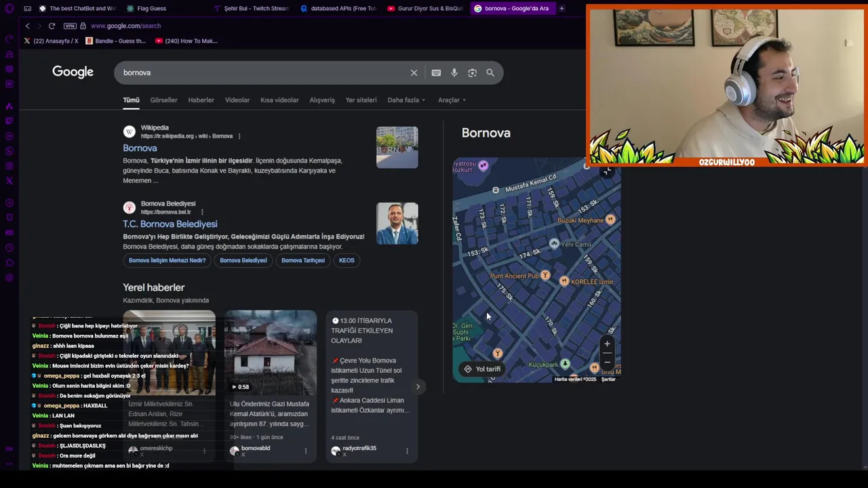Switch to the Videolar tab

(237, 100)
